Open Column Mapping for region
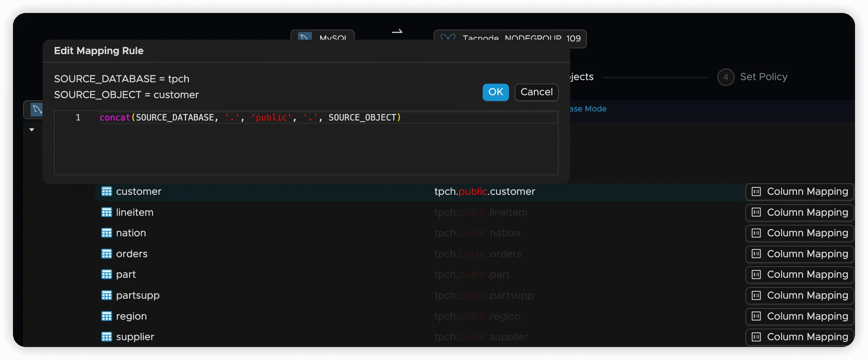This screenshot has height=360, width=868. (x=800, y=316)
